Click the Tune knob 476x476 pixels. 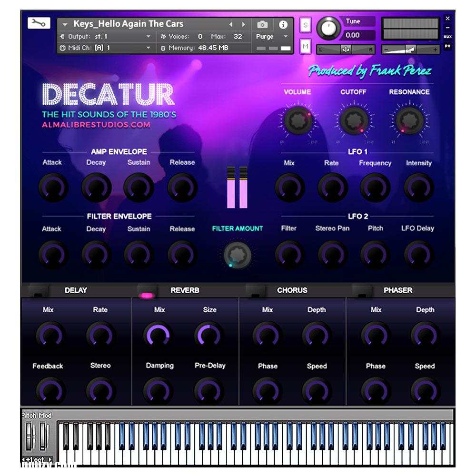coord(328,29)
